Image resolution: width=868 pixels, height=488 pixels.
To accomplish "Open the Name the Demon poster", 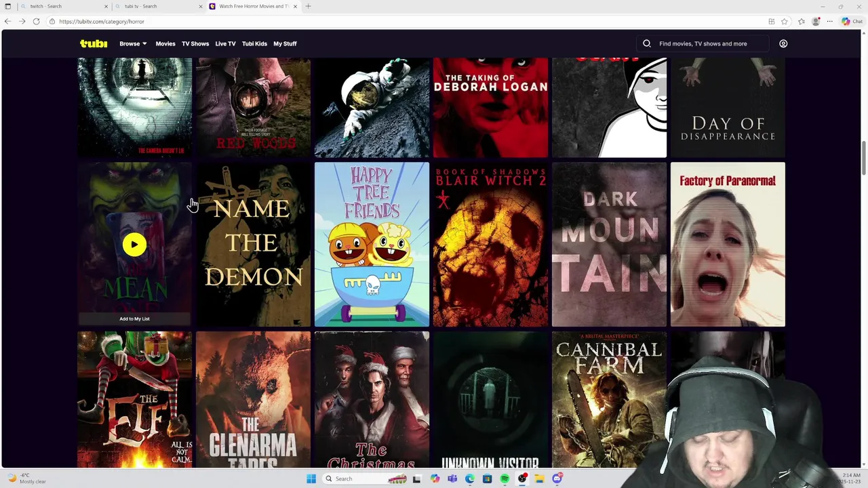I will [253, 244].
